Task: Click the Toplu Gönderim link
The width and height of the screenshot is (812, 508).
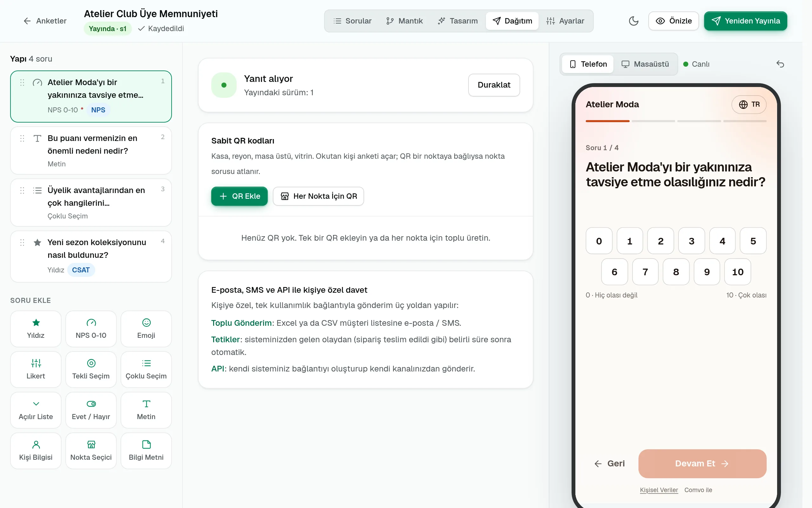Action: pyautogui.click(x=241, y=323)
